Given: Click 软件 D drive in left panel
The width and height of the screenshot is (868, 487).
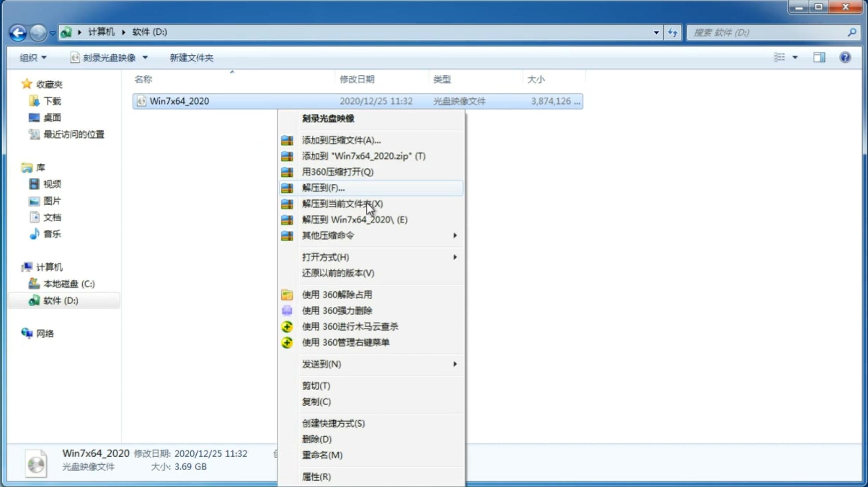Looking at the screenshot, I should 60,300.
